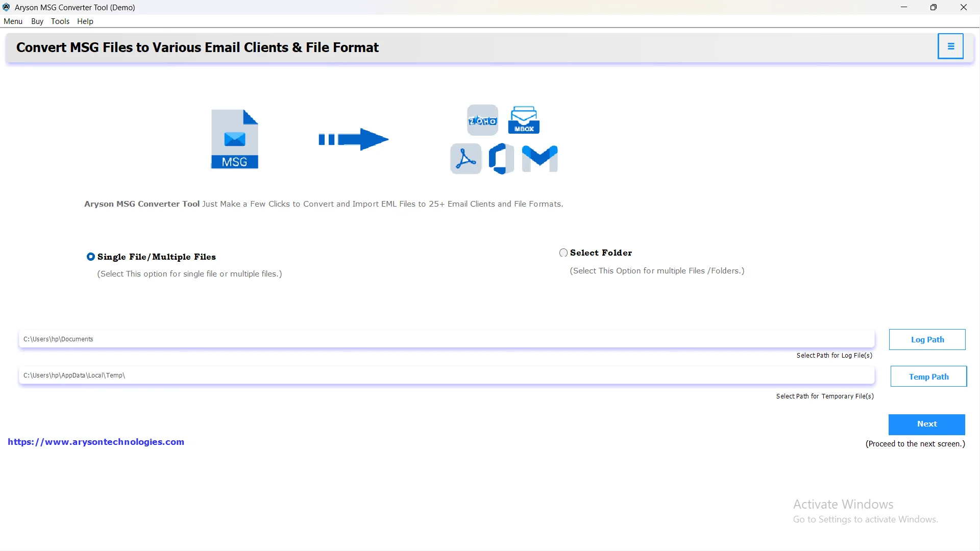Click the Aryson MSG Converter Tool description text
The image size is (980, 551).
point(324,204)
